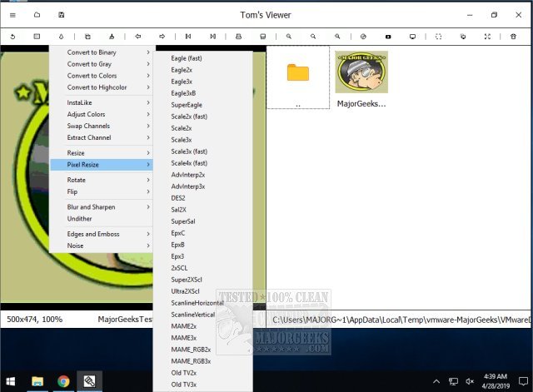
Task: Click the monitor display toolbar icon
Action: point(412,37)
